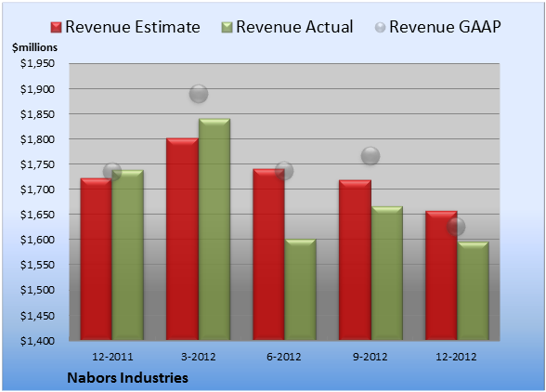Click the '$1,750' axis value

pyautogui.click(x=37, y=164)
